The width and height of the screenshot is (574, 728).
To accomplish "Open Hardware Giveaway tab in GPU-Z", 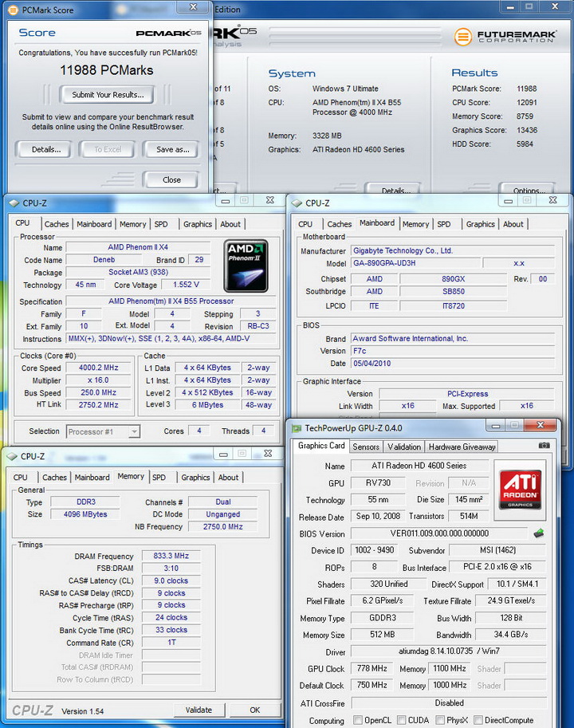I will pos(462,447).
